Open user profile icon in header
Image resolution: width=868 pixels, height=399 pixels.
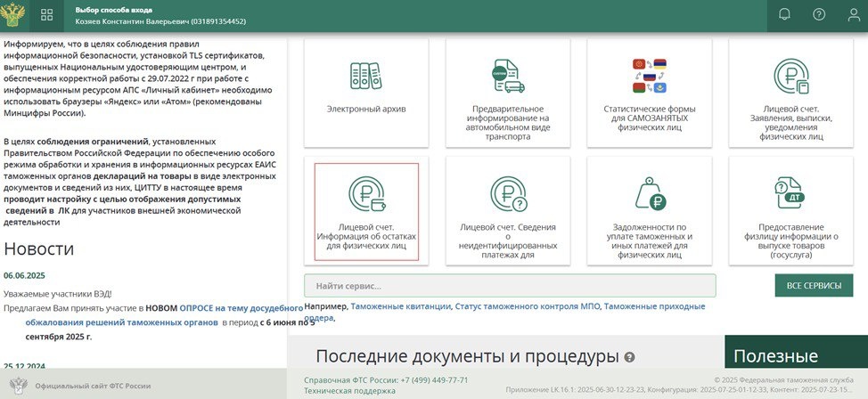(x=854, y=15)
